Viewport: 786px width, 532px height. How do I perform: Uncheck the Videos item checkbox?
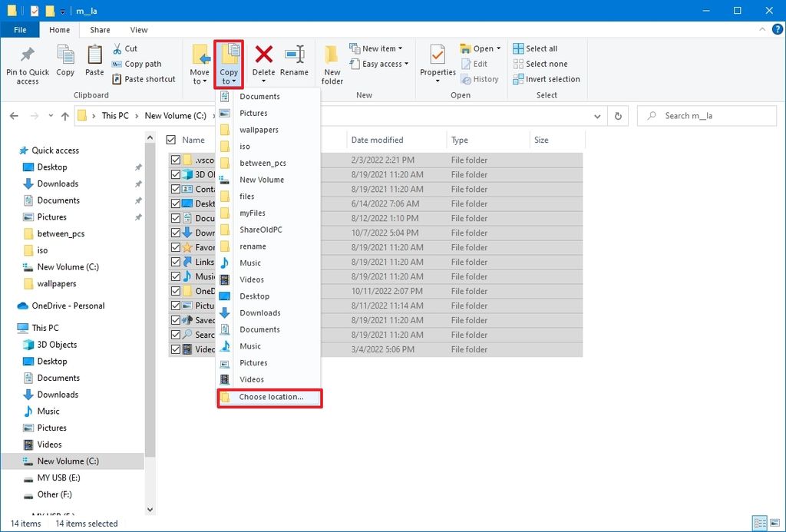point(174,349)
